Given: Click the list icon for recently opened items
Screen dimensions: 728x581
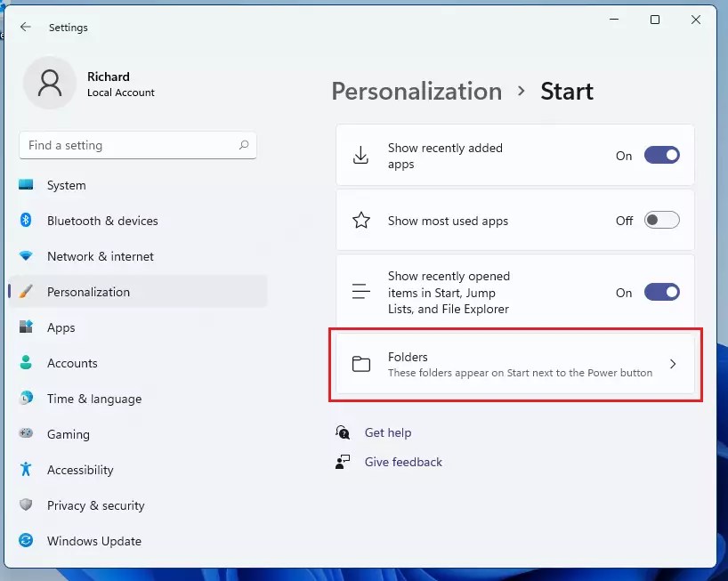Looking at the screenshot, I should [x=360, y=292].
